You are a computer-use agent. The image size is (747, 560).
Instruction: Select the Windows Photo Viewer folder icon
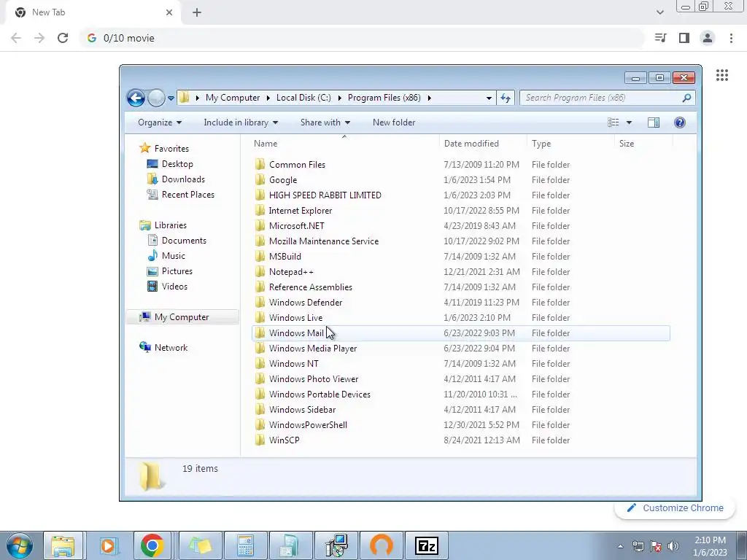(260, 379)
